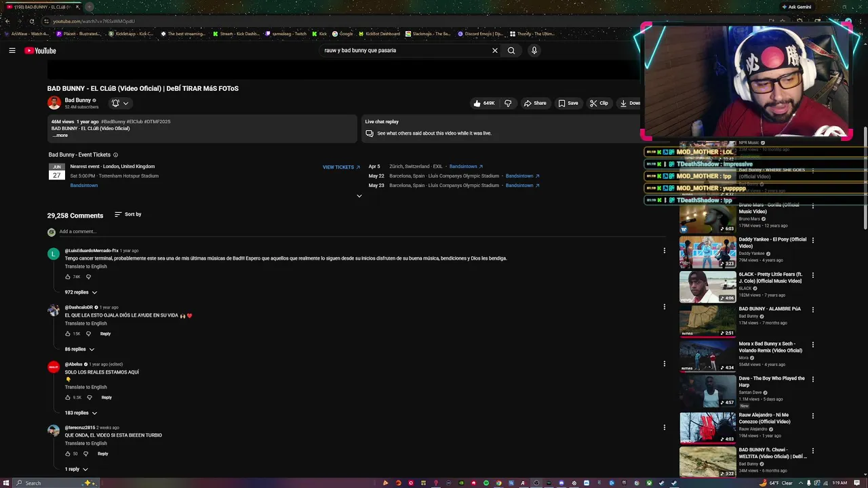Expand 183 replies thread

point(81,413)
